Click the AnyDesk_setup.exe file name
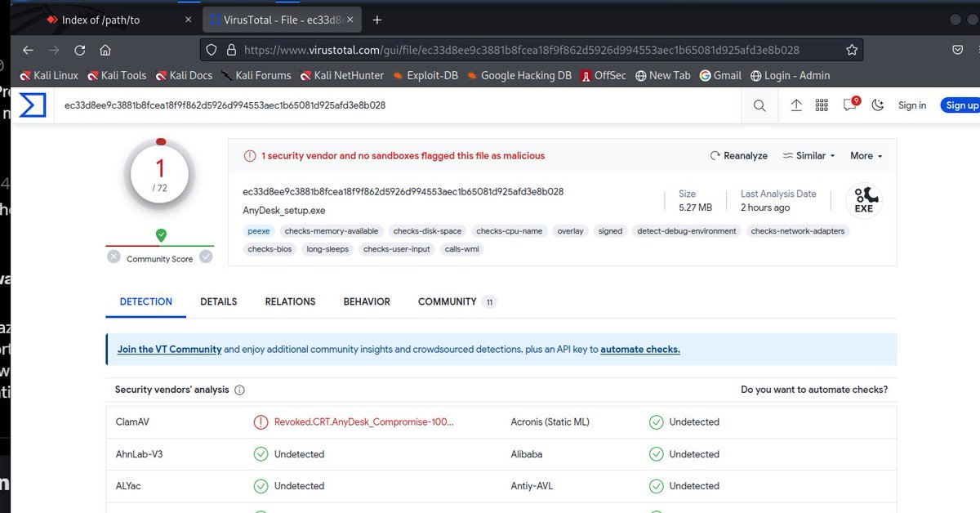The width and height of the screenshot is (980, 513). click(x=283, y=210)
